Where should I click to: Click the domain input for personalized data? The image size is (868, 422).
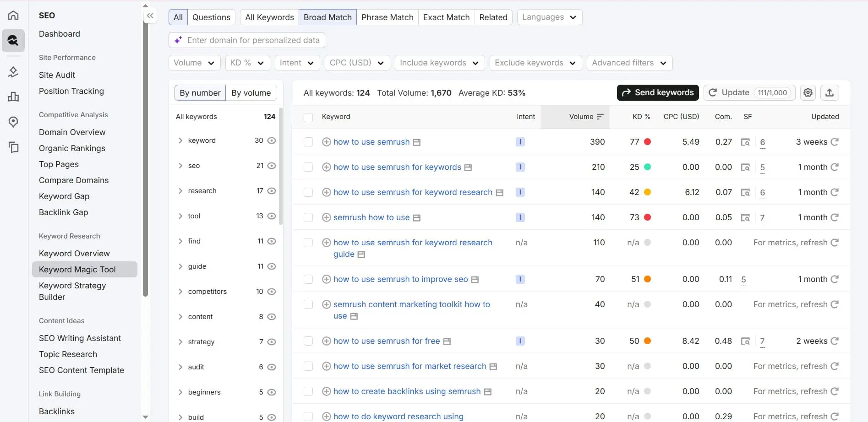247,40
